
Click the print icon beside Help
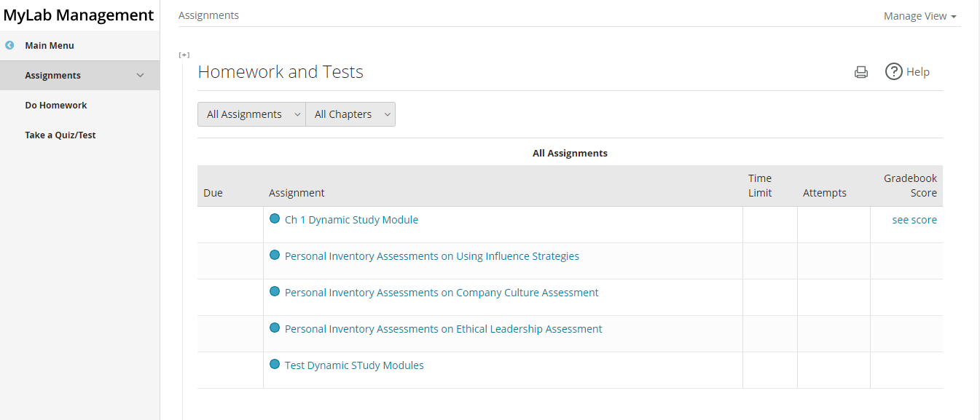[x=861, y=72]
